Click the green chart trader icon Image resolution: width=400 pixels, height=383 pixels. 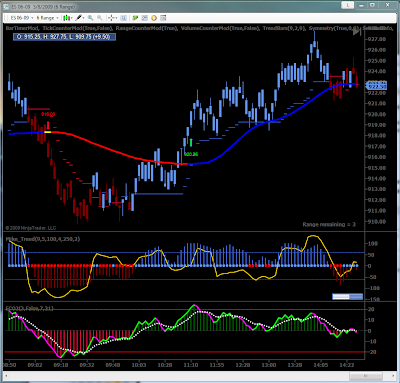tap(135, 18)
